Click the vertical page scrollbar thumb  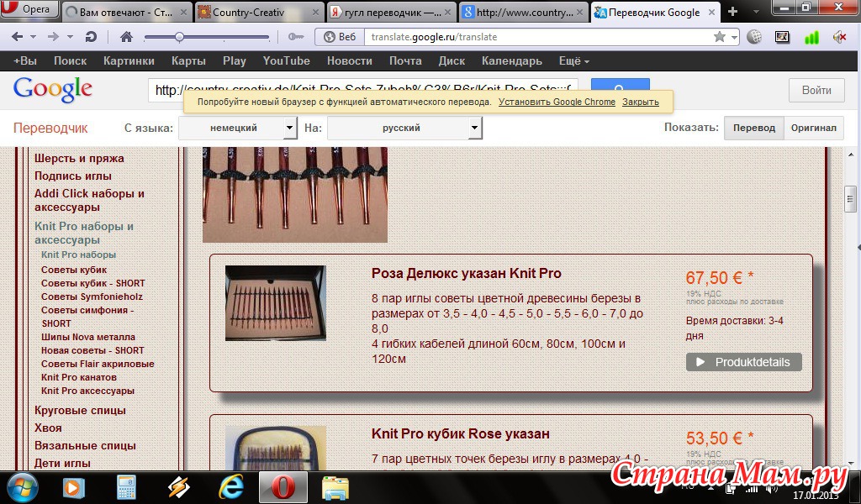pos(850,199)
